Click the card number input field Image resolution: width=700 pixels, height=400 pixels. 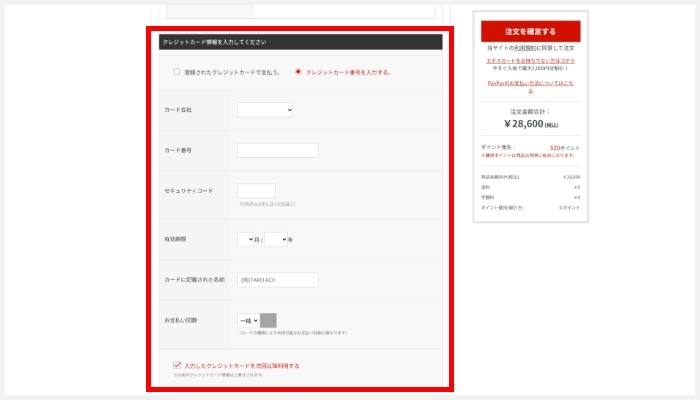tap(277, 150)
